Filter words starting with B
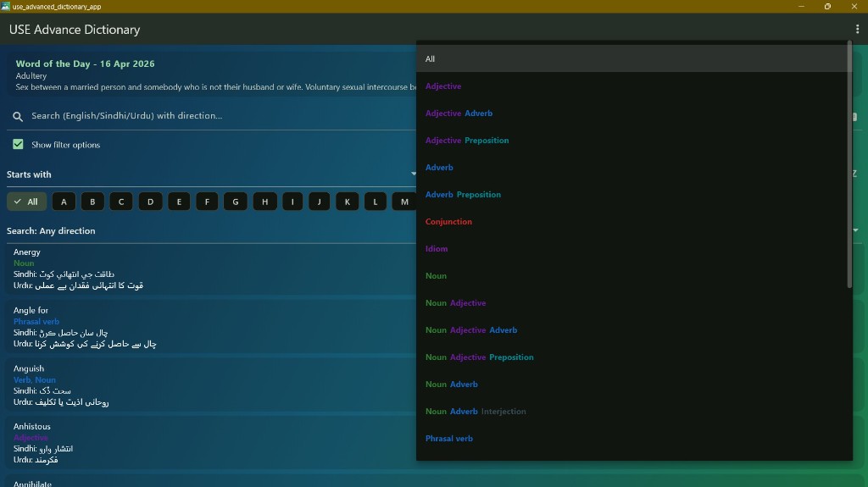 click(x=92, y=202)
